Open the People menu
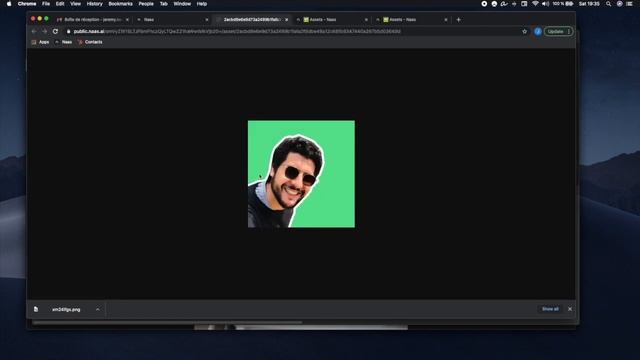The width and height of the screenshot is (640, 360). coord(146,4)
